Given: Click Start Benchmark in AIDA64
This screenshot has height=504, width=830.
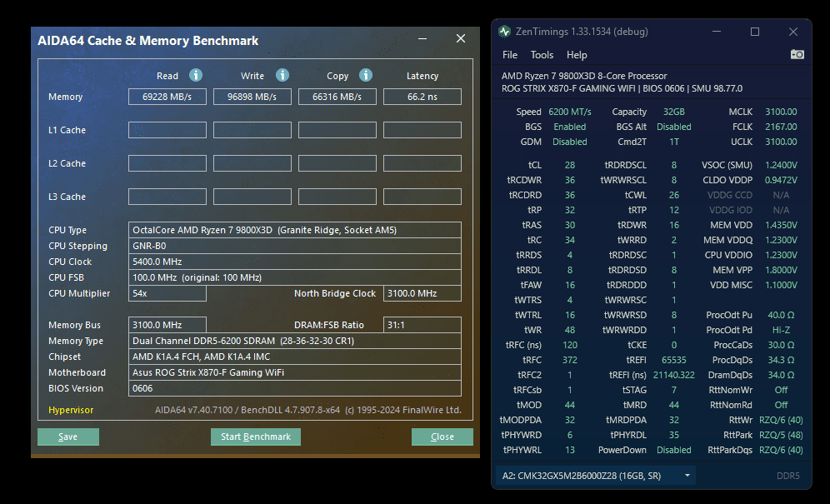Looking at the screenshot, I should (x=256, y=437).
